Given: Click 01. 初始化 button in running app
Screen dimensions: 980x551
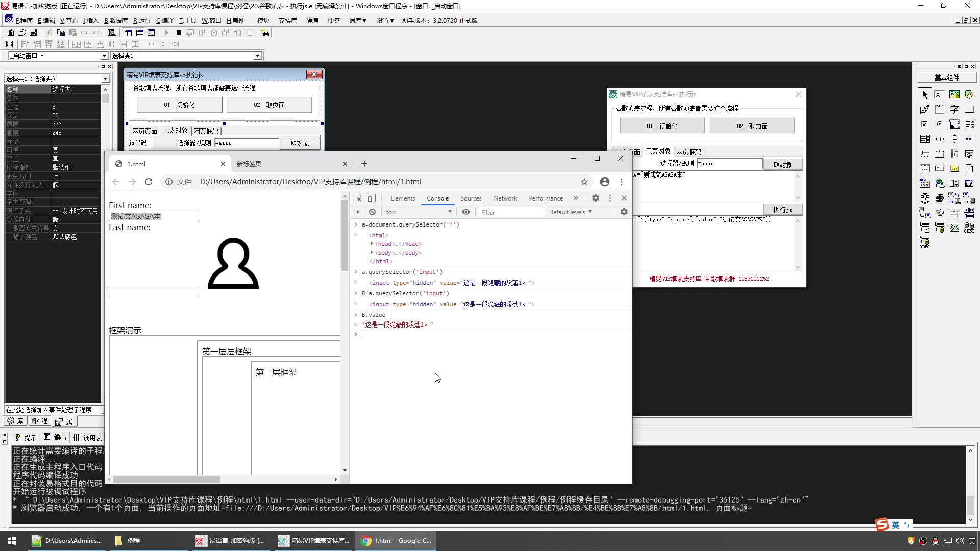Looking at the screenshot, I should (x=662, y=126).
